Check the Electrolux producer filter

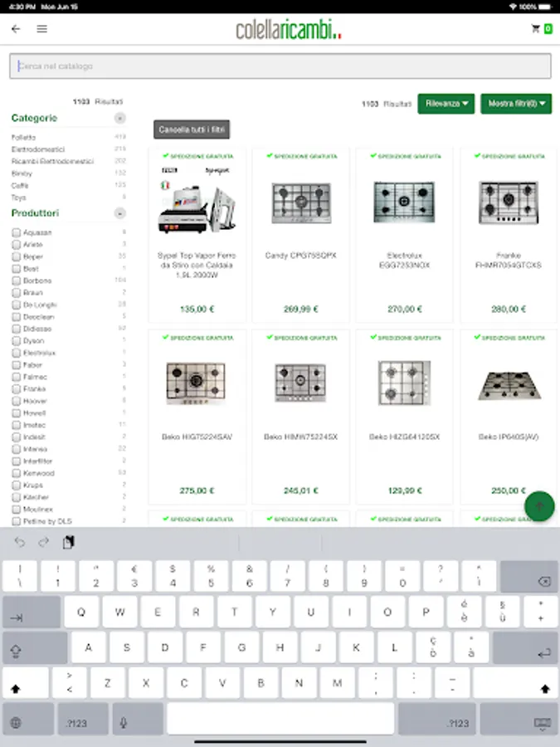[x=17, y=353]
